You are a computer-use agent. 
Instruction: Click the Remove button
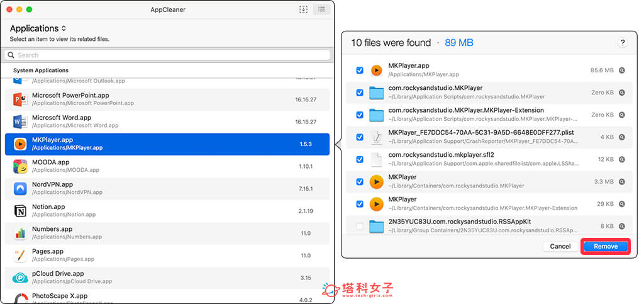(606, 247)
